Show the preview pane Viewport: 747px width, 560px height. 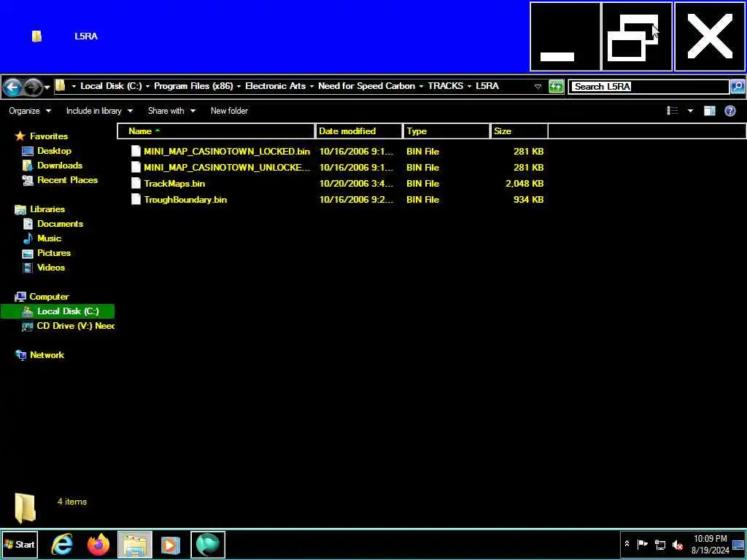click(x=709, y=111)
